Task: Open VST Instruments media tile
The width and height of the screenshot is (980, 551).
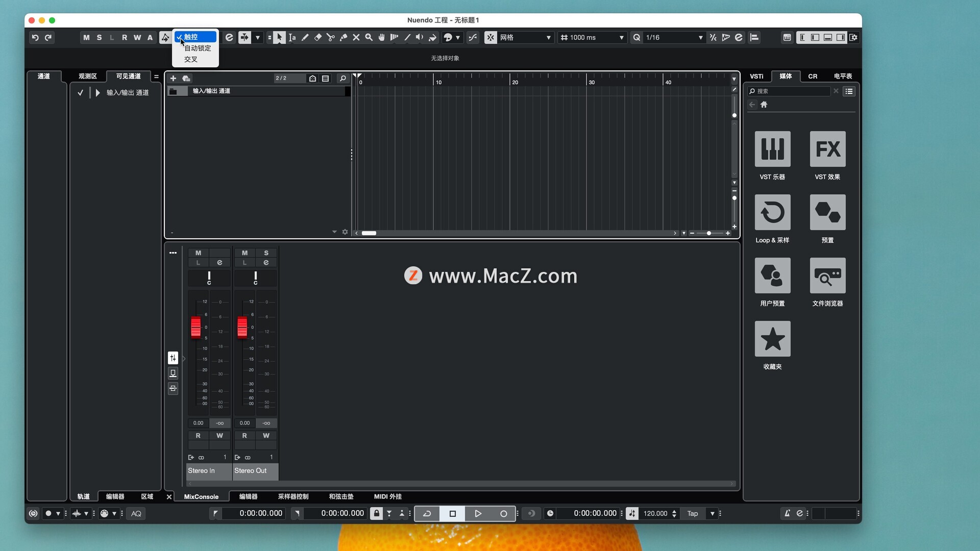Action: (772, 149)
